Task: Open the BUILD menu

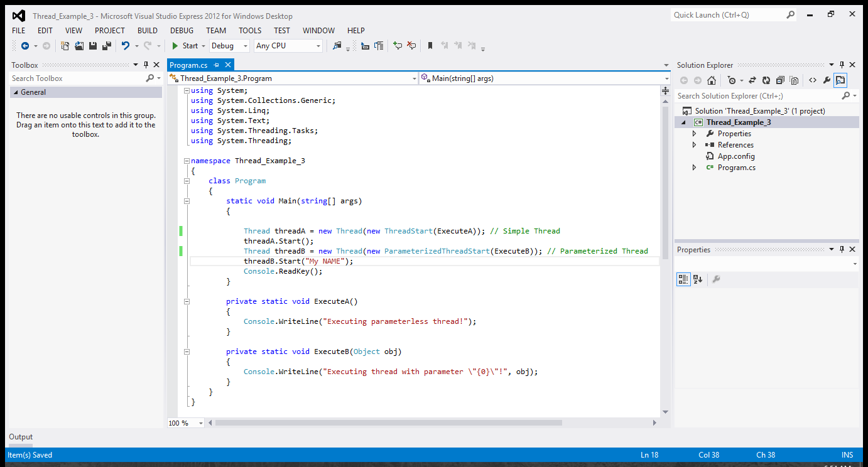Action: [x=148, y=30]
